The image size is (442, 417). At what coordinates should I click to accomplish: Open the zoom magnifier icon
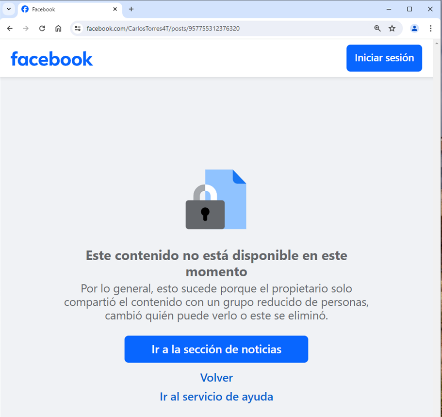click(377, 28)
